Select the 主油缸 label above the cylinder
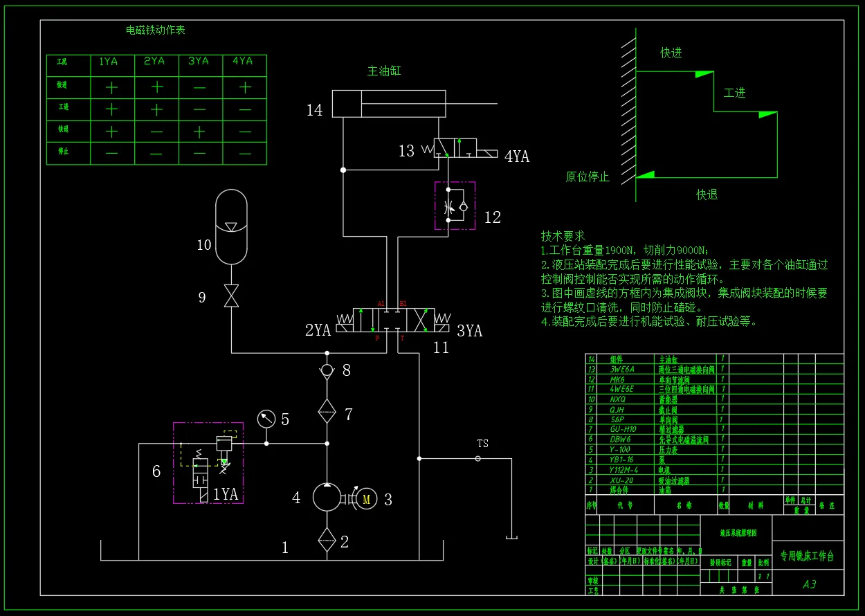The width and height of the screenshot is (865, 616). (x=384, y=71)
